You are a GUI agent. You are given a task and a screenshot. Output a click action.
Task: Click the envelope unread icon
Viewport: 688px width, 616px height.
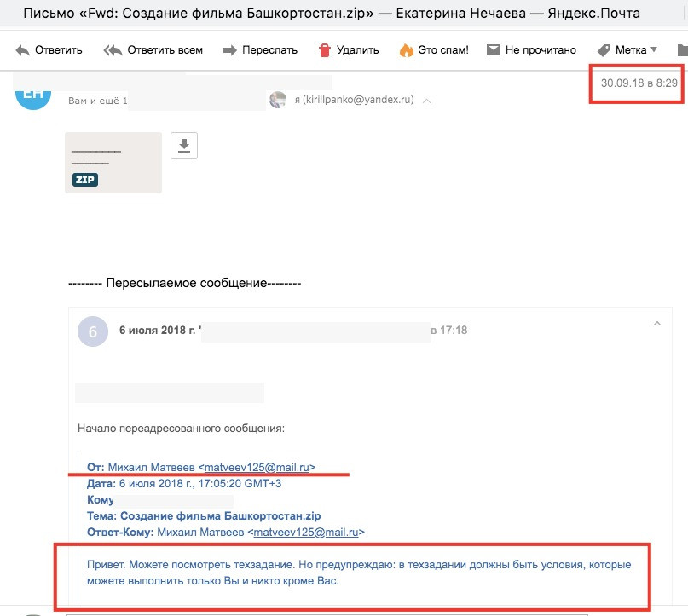coord(494,49)
